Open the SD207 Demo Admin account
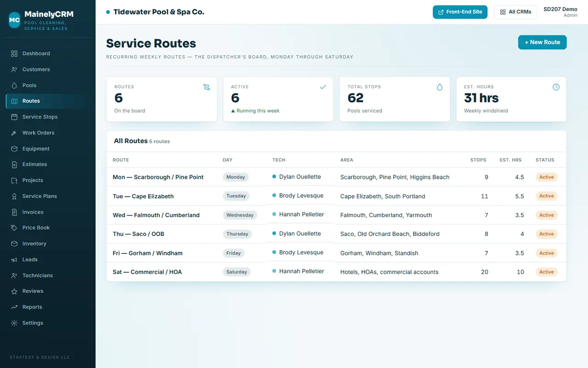This screenshot has width=588, height=368. 560,12
